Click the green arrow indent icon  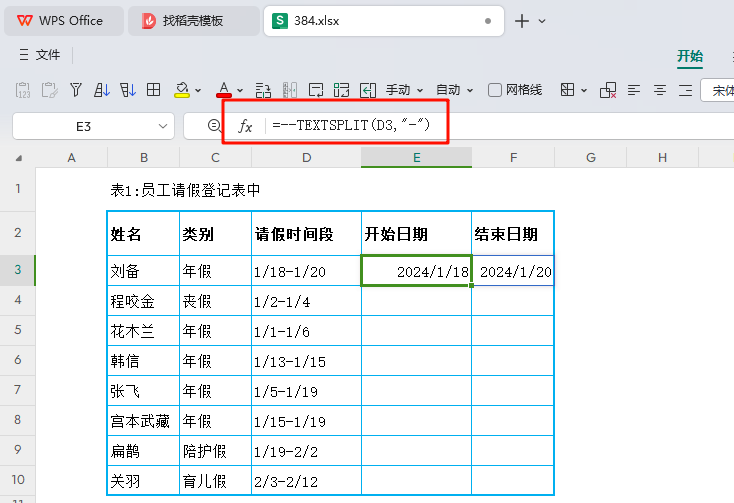pyautogui.click(x=367, y=89)
